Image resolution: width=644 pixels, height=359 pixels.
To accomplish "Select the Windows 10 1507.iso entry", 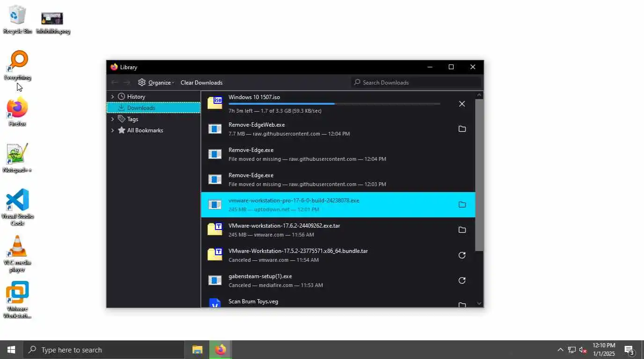I will [x=338, y=104].
